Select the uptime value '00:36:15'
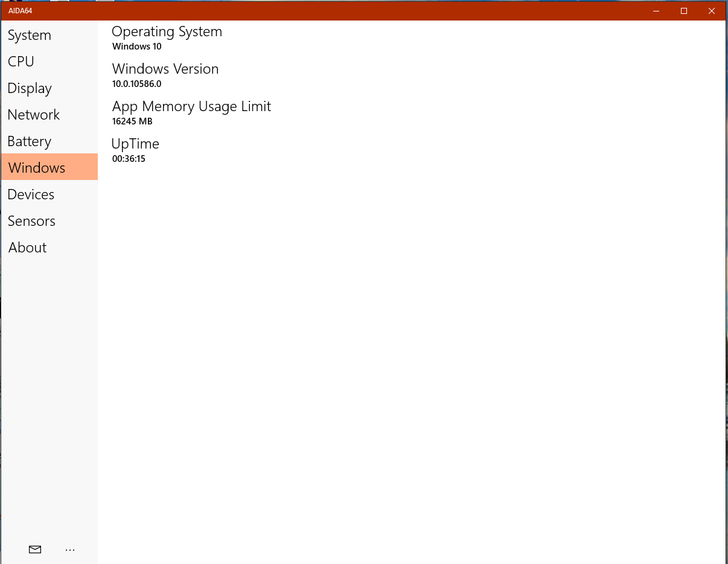728x564 pixels. pos(129,159)
